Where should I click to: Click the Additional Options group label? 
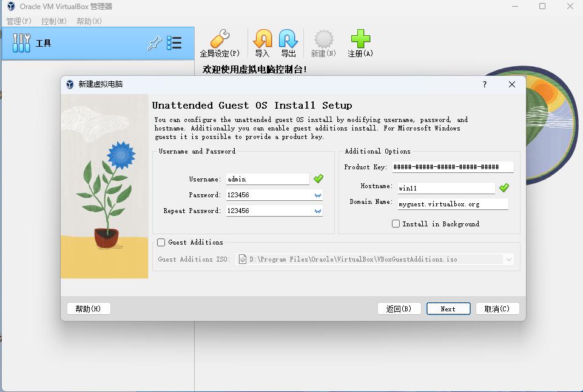click(x=377, y=151)
